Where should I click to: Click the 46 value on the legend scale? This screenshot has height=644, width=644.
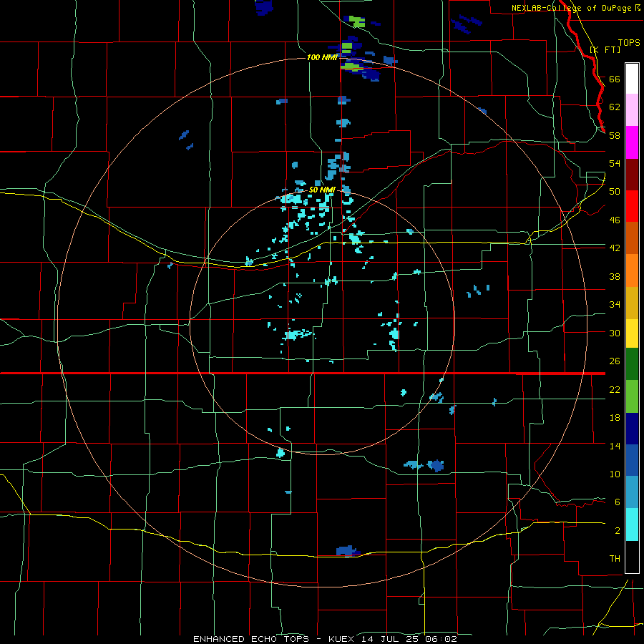615,220
